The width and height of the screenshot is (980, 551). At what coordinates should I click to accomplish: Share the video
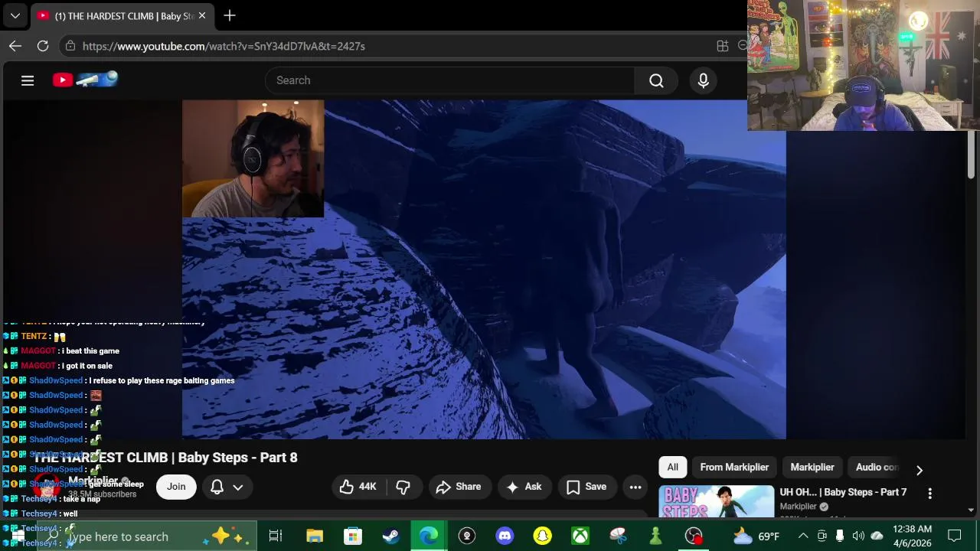459,487
